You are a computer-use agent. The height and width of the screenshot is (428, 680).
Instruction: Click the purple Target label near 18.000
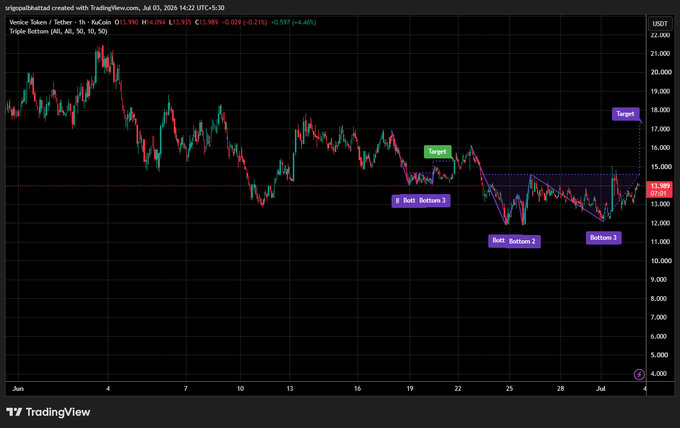click(x=625, y=114)
